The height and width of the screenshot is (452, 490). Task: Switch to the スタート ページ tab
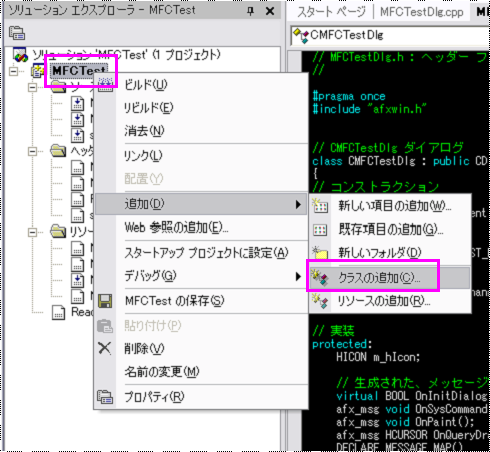(331, 12)
